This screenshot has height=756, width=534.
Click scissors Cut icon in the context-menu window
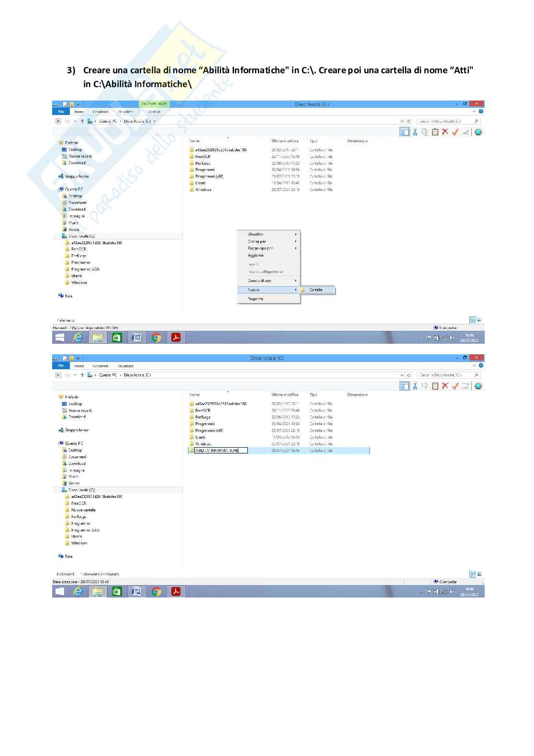[415, 132]
